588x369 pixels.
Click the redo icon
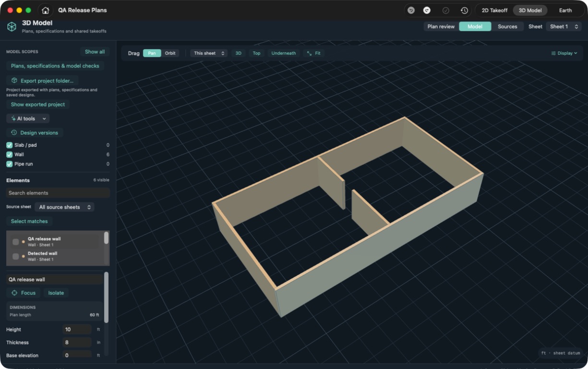pos(427,10)
